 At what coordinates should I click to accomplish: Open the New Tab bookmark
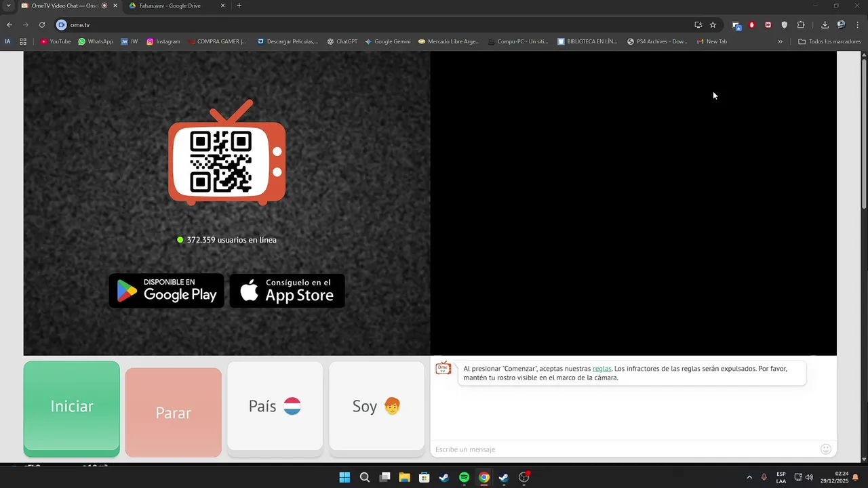tap(712, 41)
